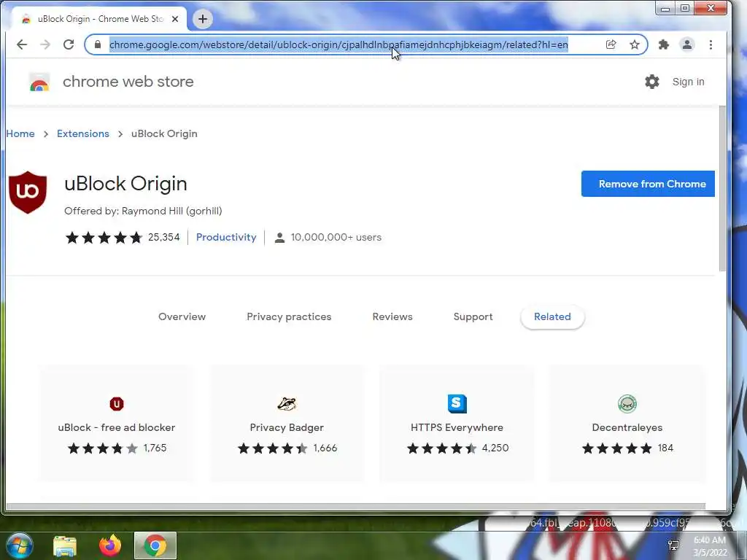Go back using browser back arrow
747x560 pixels.
pos(22,44)
